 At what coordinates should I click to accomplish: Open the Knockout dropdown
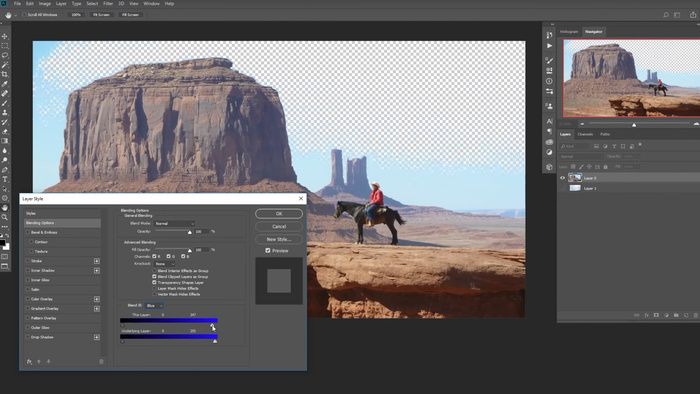pyautogui.click(x=164, y=264)
